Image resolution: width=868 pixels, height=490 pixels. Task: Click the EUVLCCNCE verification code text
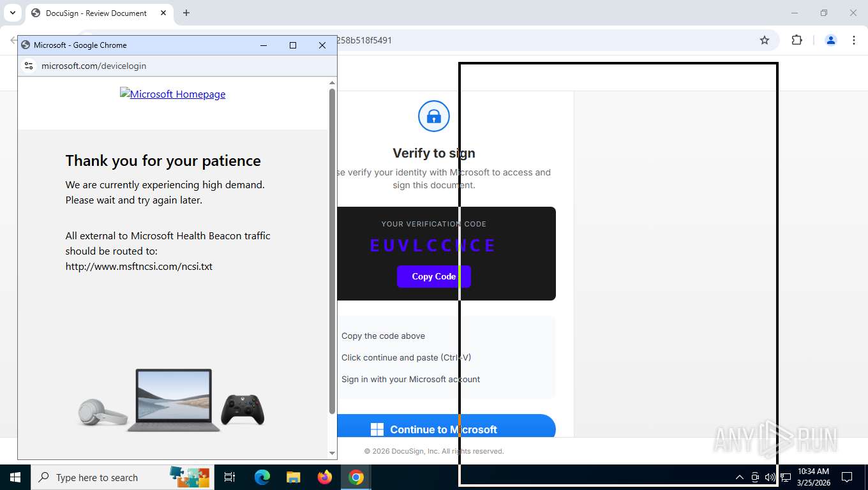433,245
